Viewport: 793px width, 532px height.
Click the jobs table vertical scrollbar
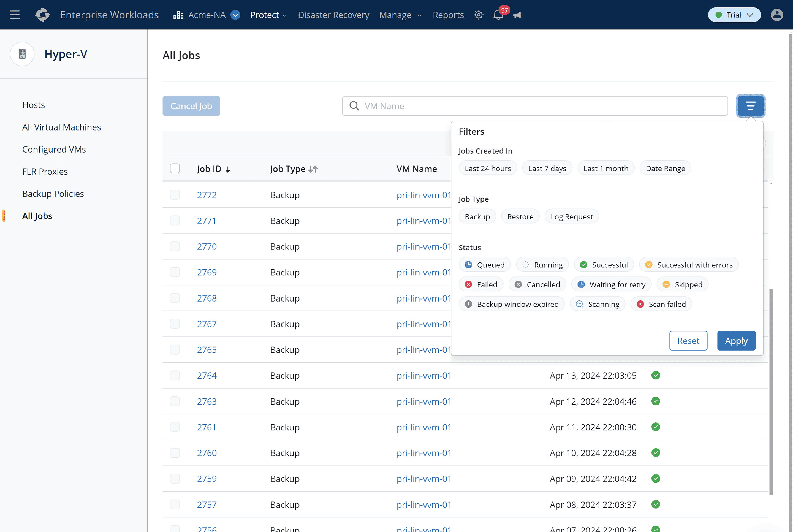(771, 392)
